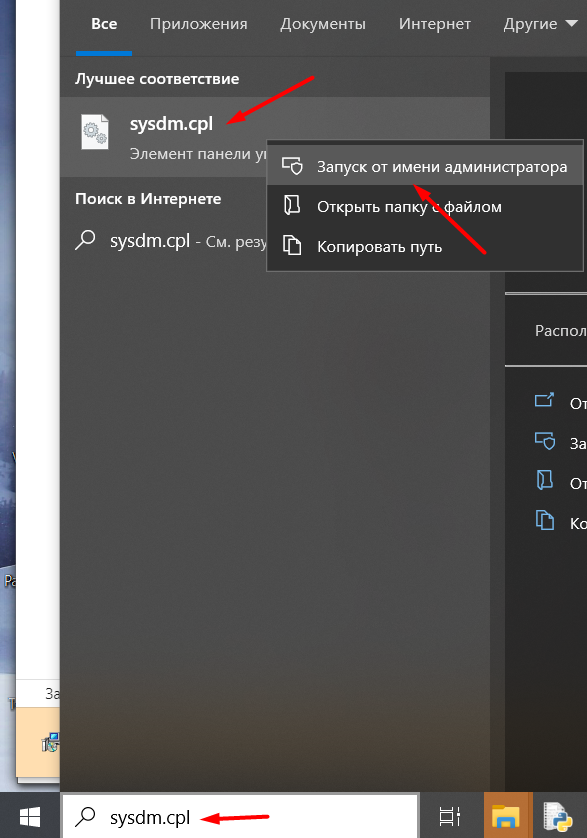Select the Все tab

[x=104, y=24]
